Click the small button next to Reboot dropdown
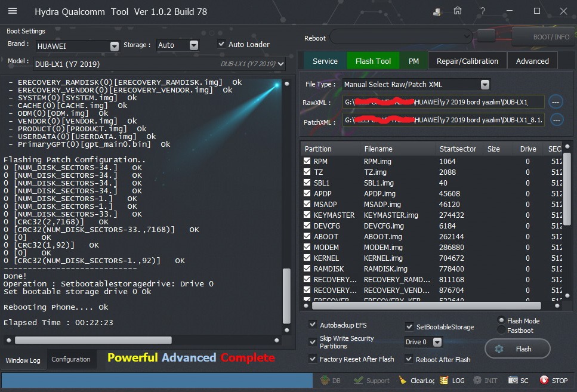 click(x=486, y=36)
